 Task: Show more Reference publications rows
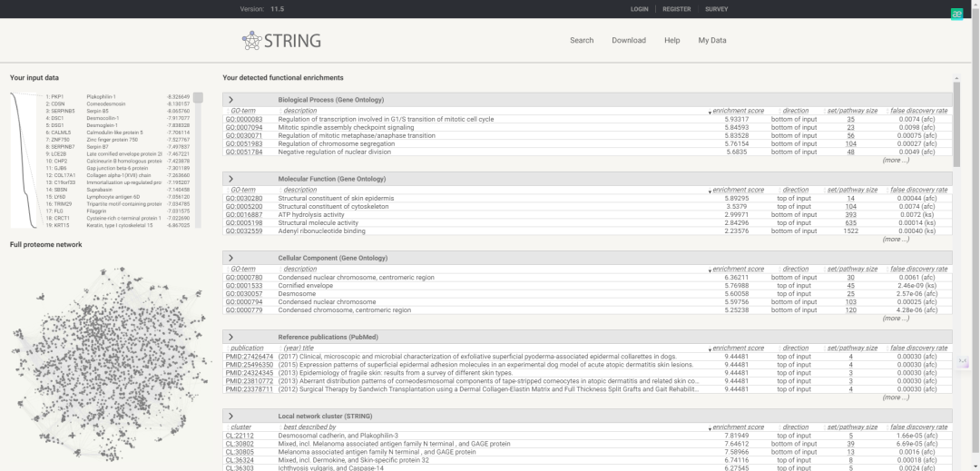[x=896, y=397]
